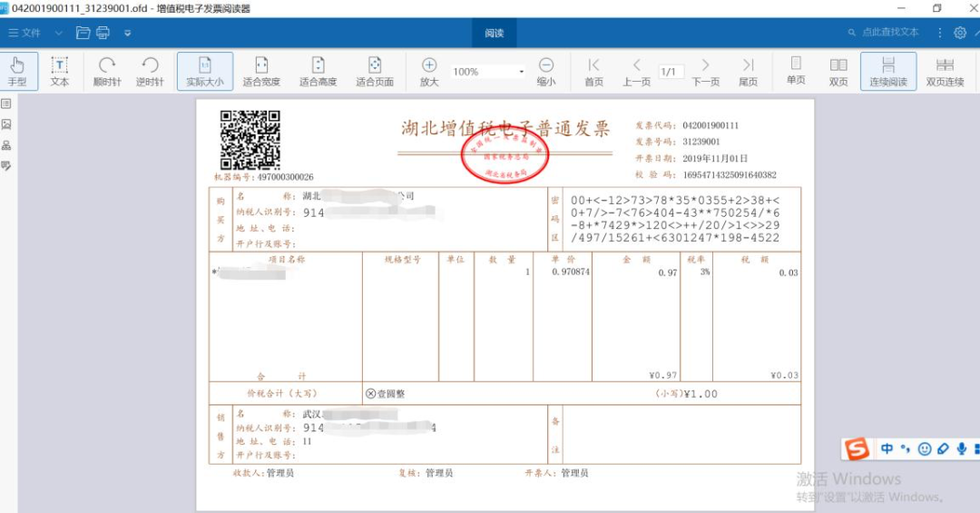Image resolution: width=980 pixels, height=513 pixels.
Task: Open the 100% zoom level dropdown
Action: click(x=521, y=72)
